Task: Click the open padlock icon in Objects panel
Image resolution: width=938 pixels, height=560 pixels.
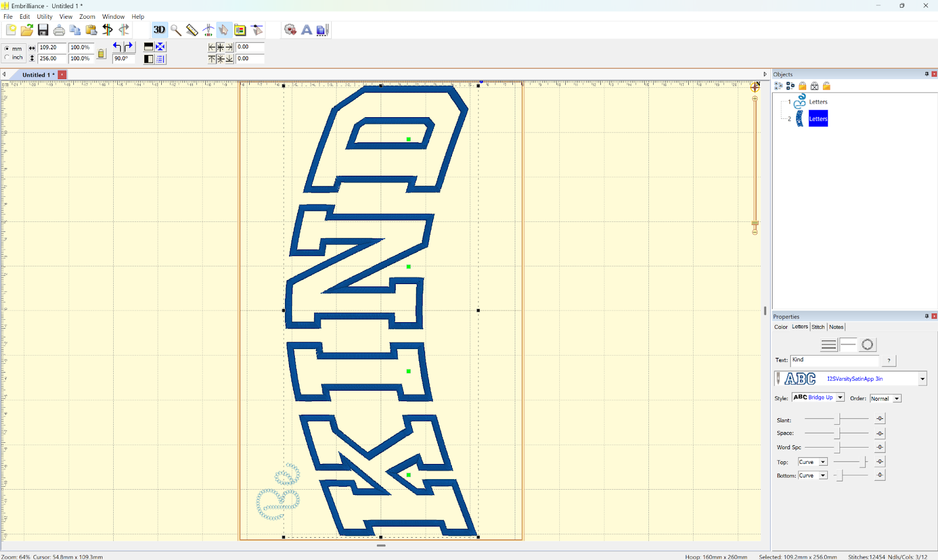Action: tap(827, 86)
